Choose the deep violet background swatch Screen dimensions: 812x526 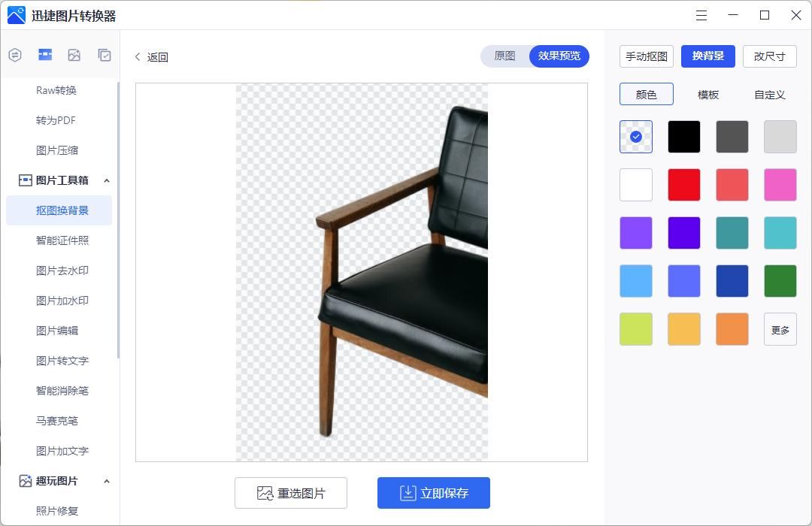[x=684, y=233]
